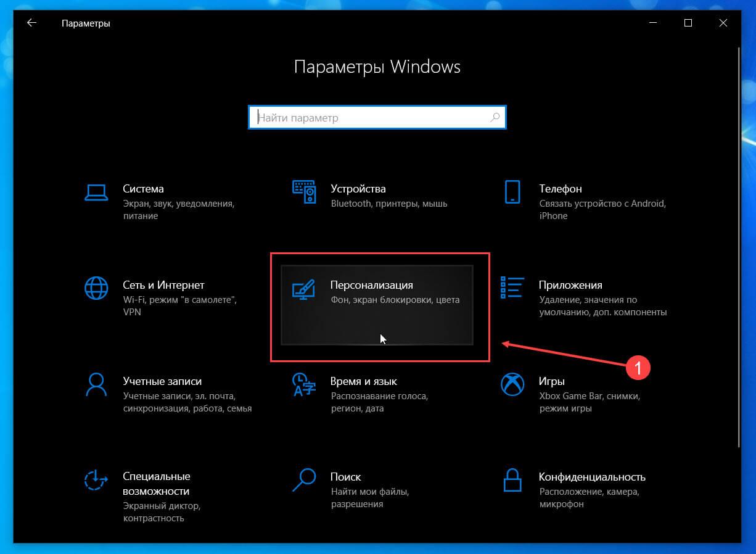Open the 'Приложения' settings category

pyautogui.click(x=570, y=285)
